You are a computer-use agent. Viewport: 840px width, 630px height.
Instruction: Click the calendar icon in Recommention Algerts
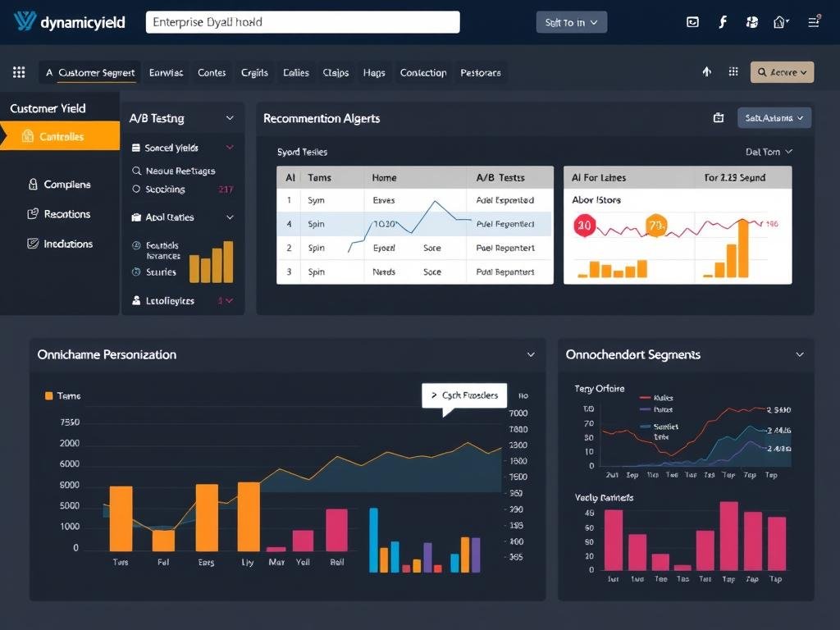(719, 117)
